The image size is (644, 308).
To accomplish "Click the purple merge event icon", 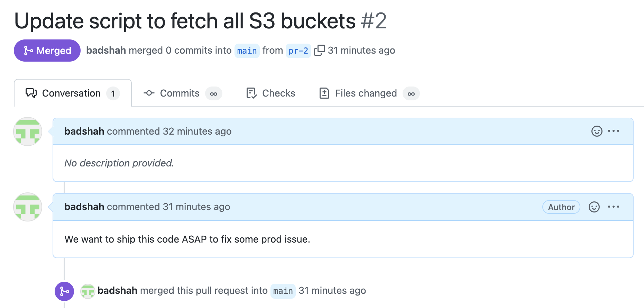I will (x=64, y=291).
